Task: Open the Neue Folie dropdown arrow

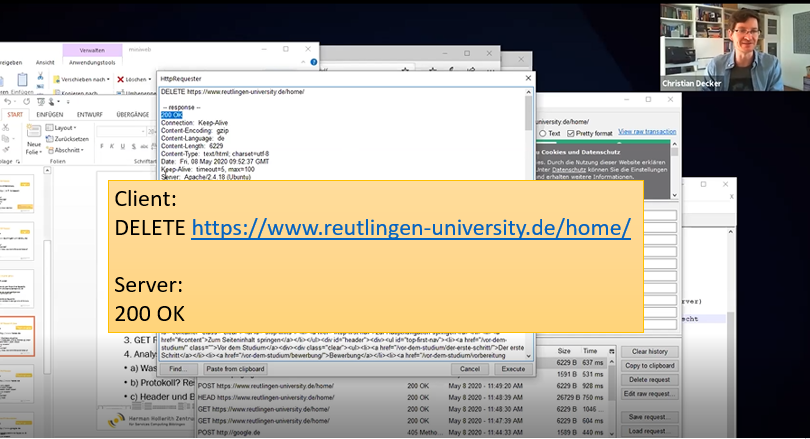Action: point(40,152)
